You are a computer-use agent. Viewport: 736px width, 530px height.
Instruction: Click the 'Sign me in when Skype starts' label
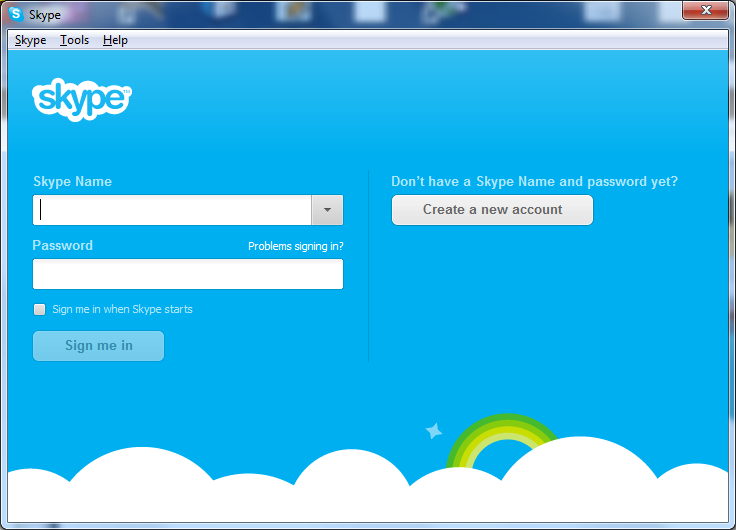pyautogui.click(x=122, y=310)
